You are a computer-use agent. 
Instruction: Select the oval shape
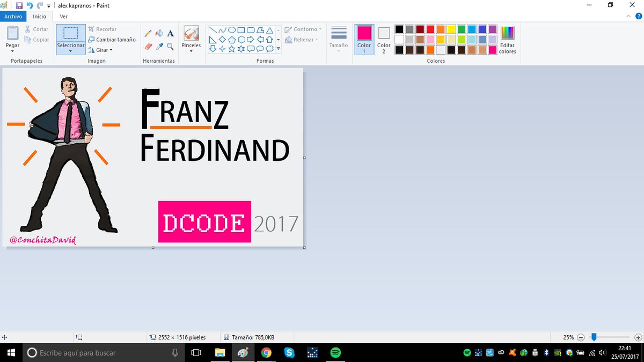232,30
